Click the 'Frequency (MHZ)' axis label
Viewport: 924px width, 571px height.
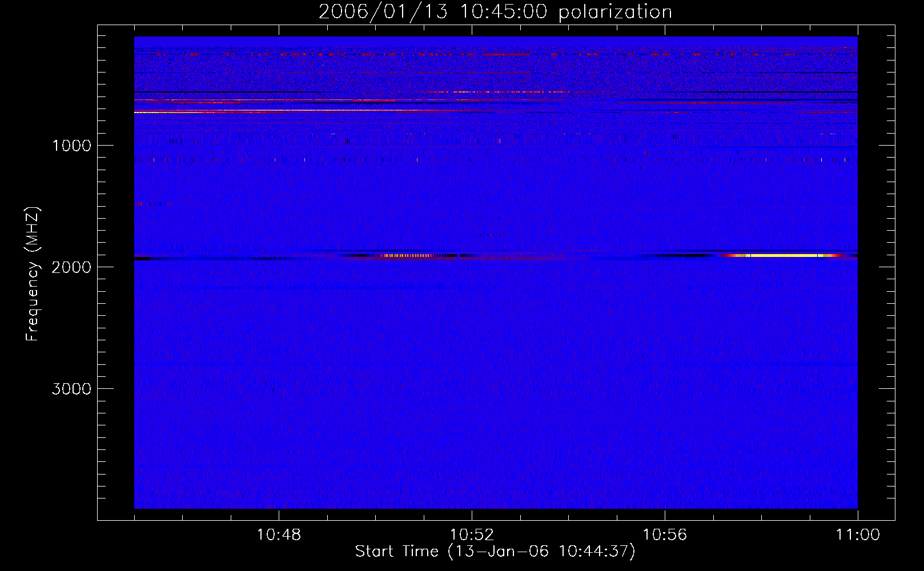click(33, 275)
